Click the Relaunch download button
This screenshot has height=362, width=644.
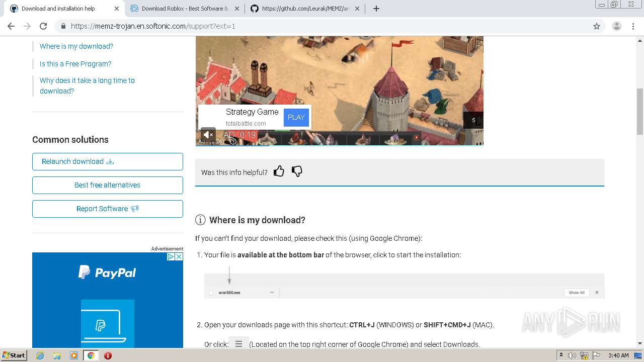(x=108, y=161)
